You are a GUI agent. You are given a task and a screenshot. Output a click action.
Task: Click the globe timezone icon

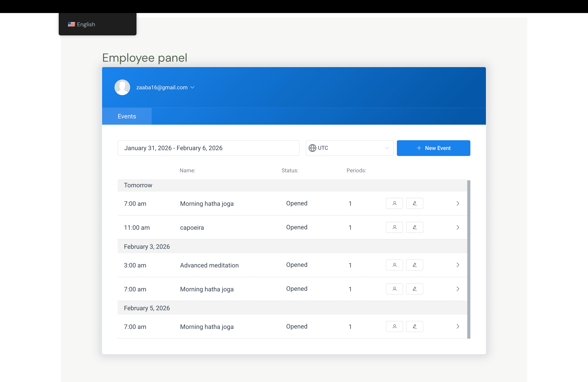pyautogui.click(x=312, y=148)
